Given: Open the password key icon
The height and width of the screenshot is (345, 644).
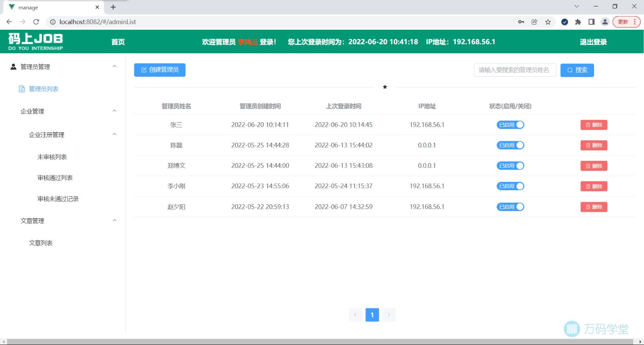Looking at the screenshot, I should [521, 22].
